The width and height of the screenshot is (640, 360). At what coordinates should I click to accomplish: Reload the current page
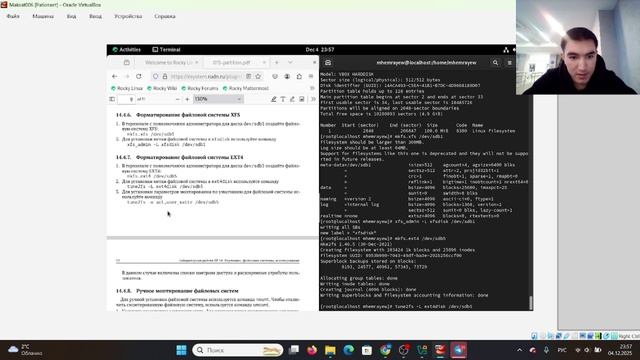(x=139, y=76)
